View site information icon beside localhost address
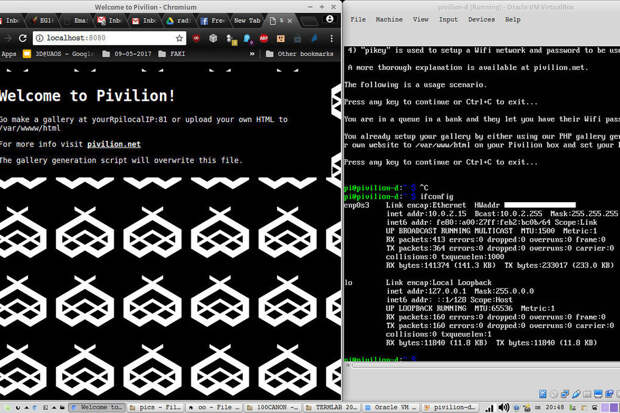The height and width of the screenshot is (413, 620). tap(40, 38)
